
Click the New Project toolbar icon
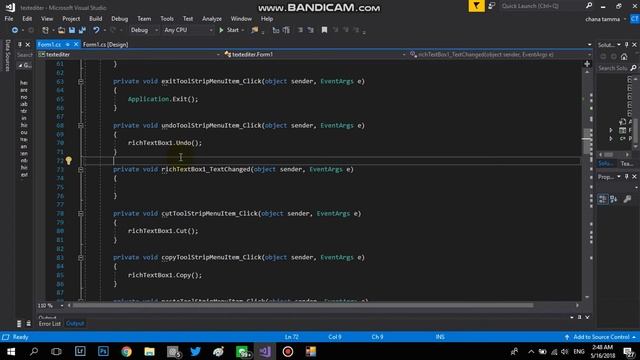(x=45, y=30)
